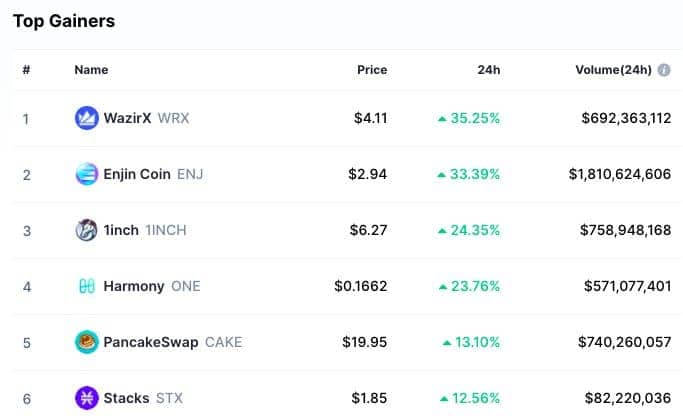
Task: Open the Enjin Coin name link
Action: [137, 174]
